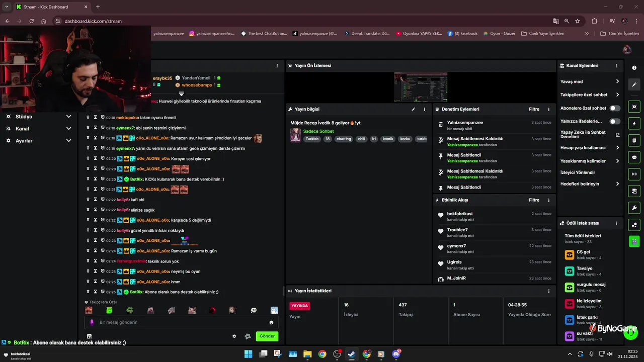Insert the white cat emote

point(192,310)
